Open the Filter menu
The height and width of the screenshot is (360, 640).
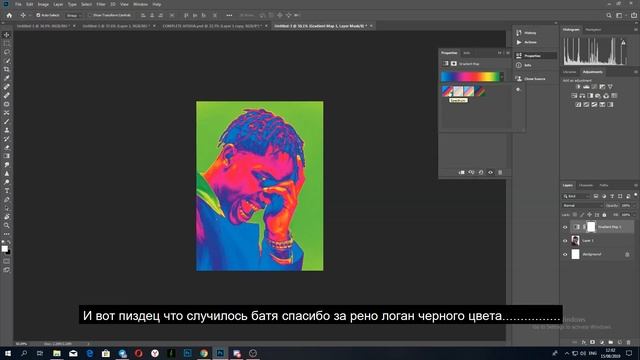coord(101,4)
